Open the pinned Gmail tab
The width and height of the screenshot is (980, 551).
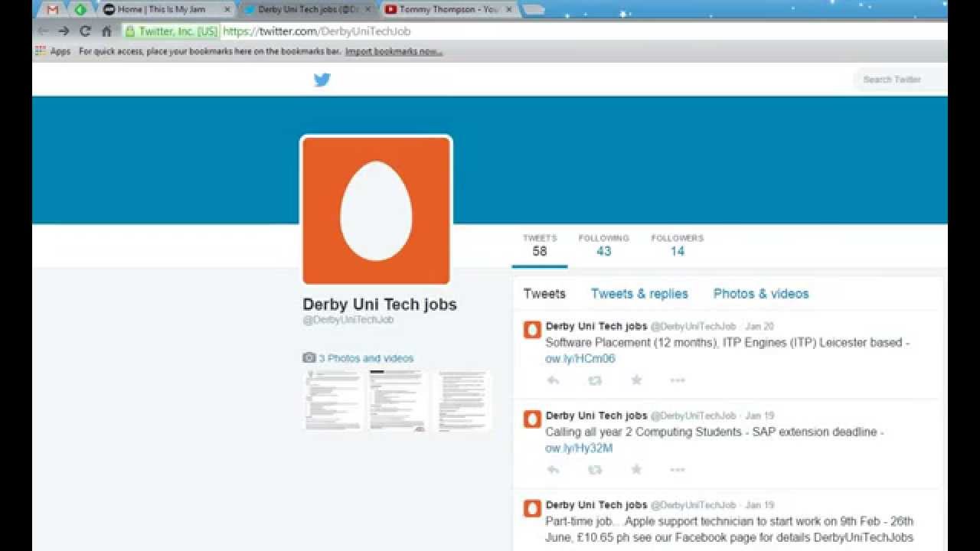(x=52, y=10)
